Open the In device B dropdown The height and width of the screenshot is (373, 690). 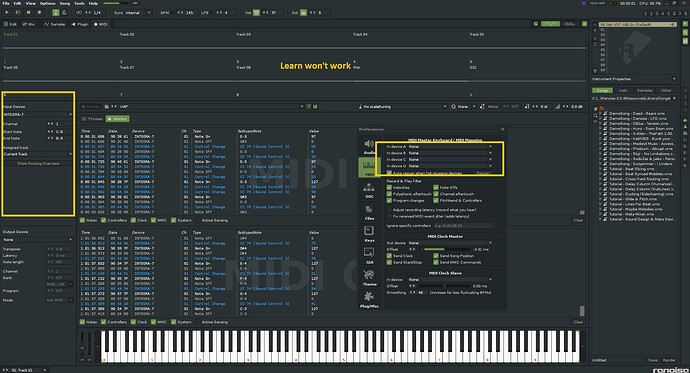pyautogui.click(x=450, y=153)
